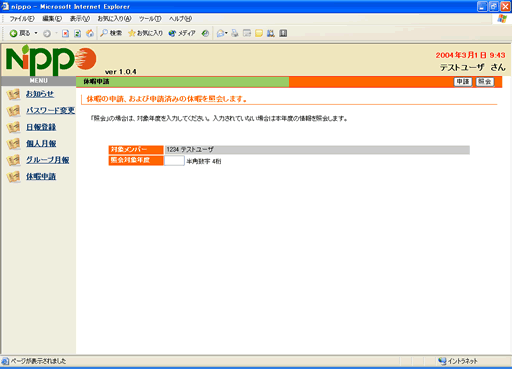
Task: Click the 対象メンバー label
Action: coord(136,150)
